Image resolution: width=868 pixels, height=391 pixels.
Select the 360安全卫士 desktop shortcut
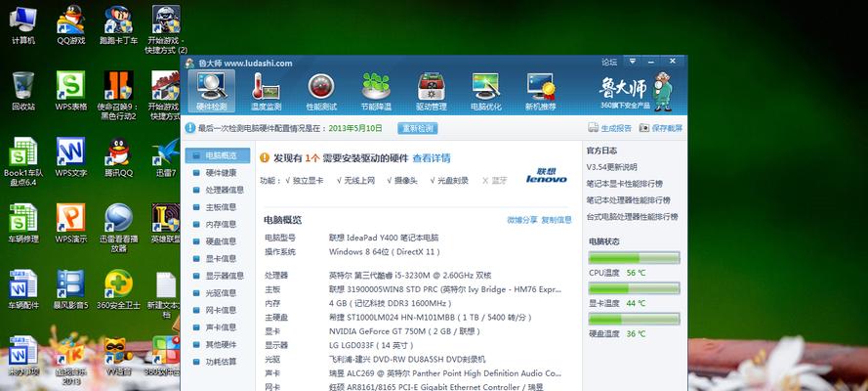(118, 289)
